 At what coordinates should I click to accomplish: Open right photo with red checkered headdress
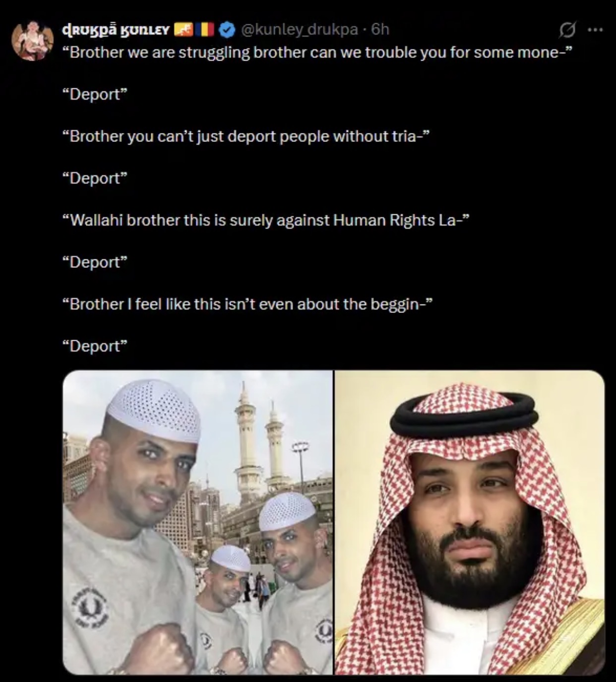pyautogui.click(x=470, y=522)
